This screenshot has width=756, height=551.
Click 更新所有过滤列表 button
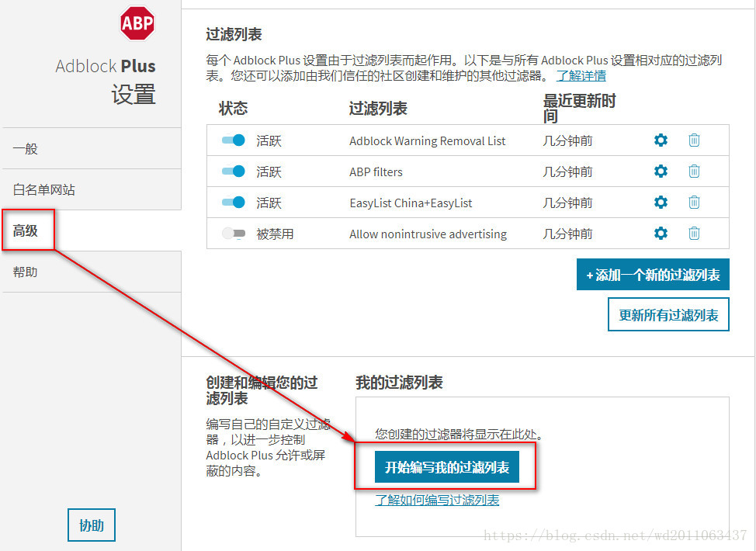coord(668,314)
